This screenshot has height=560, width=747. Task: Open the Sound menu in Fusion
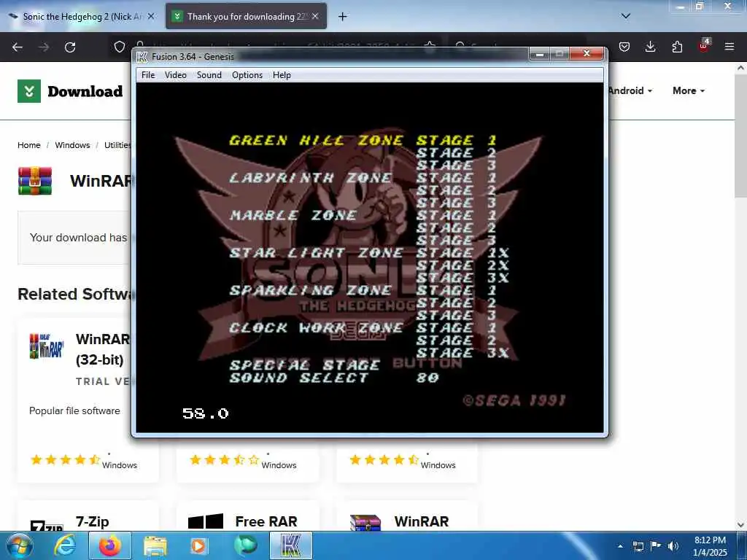209,75
